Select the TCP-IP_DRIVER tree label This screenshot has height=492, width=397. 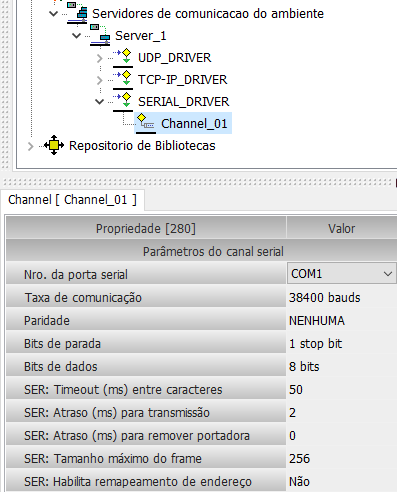coord(183,80)
